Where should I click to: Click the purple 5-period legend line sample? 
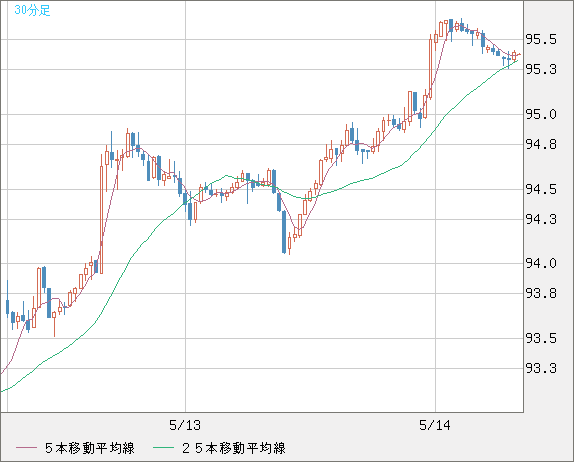pos(26,448)
